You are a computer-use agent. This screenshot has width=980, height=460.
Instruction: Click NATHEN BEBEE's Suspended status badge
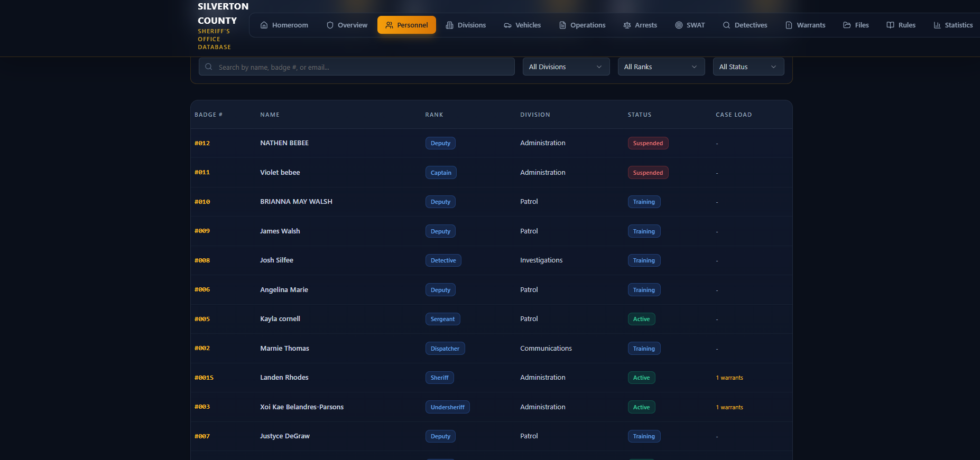648,143
